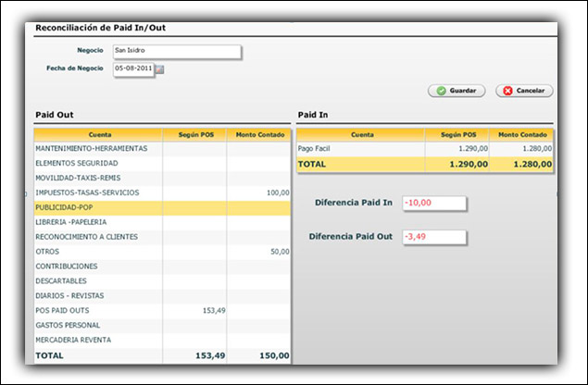588x385 pixels.
Task: Open the calendar date picker icon
Action: (159, 69)
